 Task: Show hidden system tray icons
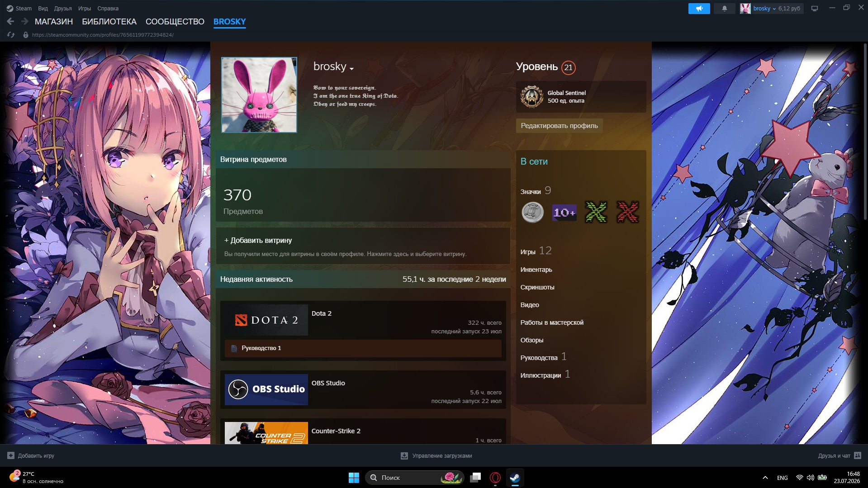tap(765, 478)
